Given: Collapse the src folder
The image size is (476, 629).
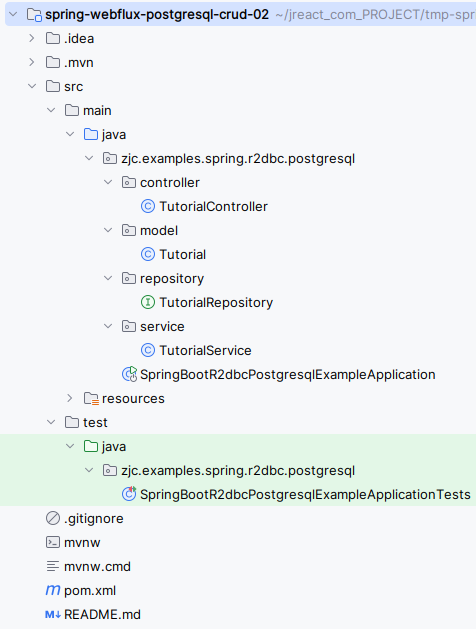Looking at the screenshot, I should point(32,86).
